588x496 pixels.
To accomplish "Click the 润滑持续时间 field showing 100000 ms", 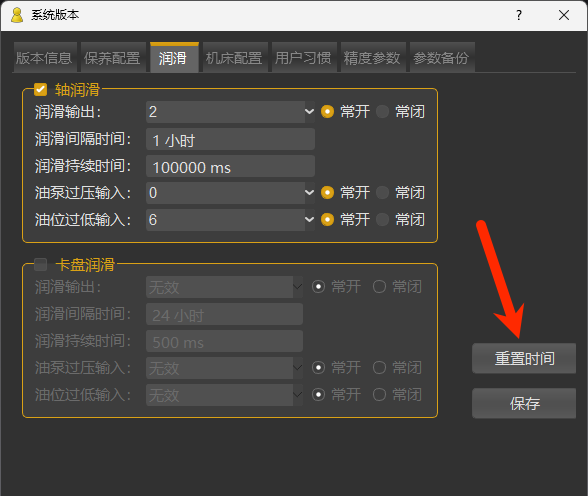I will click(230, 166).
